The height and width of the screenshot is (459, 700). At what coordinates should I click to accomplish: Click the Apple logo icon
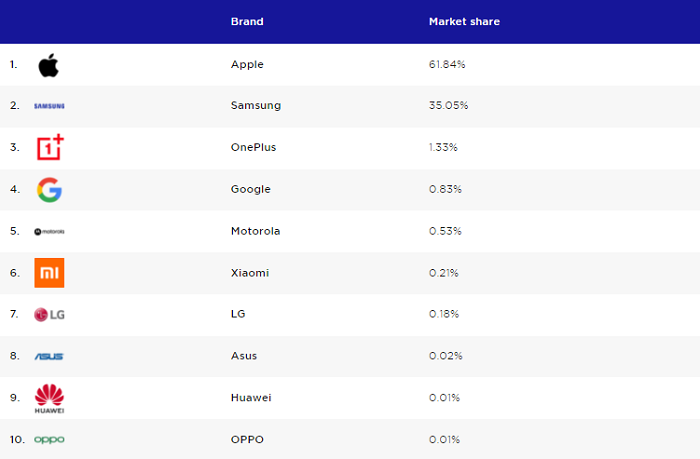pos(49,65)
